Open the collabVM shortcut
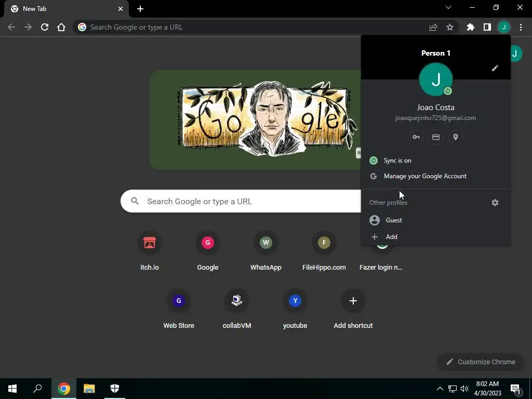The height and width of the screenshot is (399, 532). click(237, 310)
